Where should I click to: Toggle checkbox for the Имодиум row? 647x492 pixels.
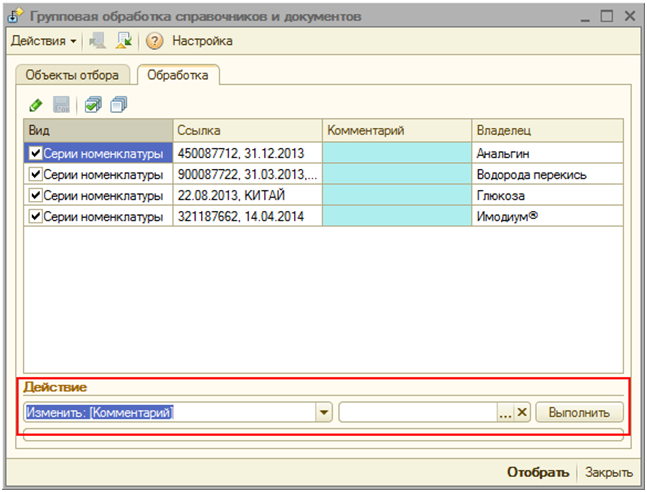click(x=36, y=216)
